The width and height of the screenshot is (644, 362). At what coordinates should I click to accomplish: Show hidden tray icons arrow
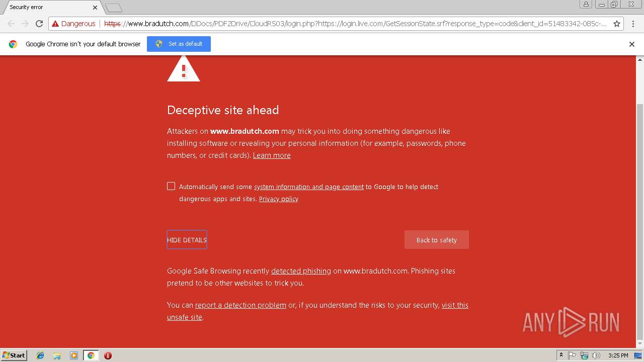[x=561, y=355]
